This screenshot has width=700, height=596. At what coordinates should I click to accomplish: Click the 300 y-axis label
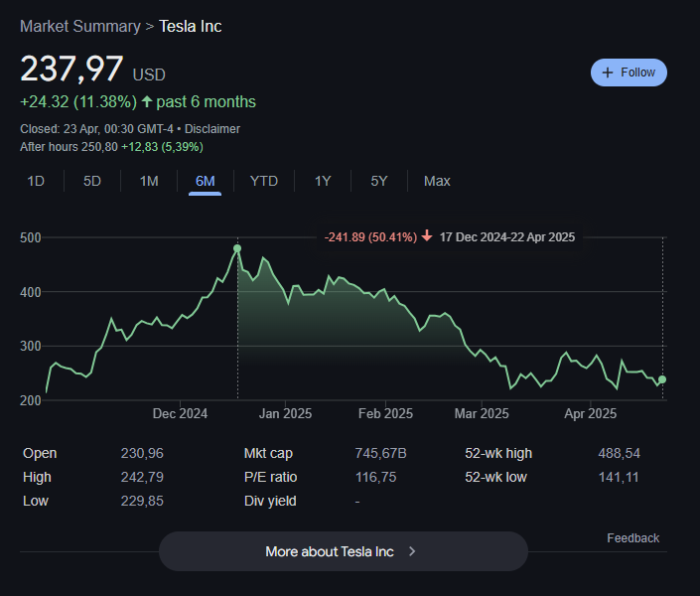pyautogui.click(x=31, y=346)
